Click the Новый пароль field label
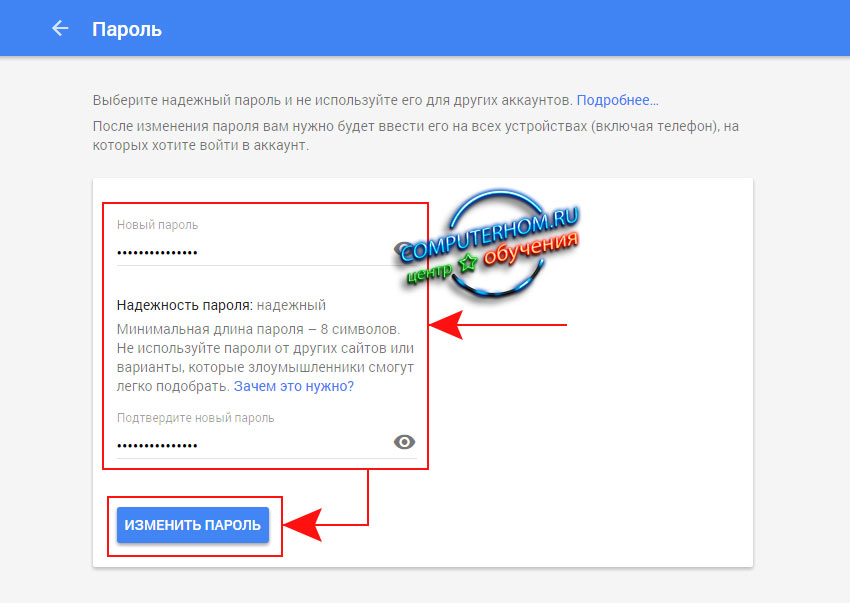This screenshot has width=850, height=603. tap(157, 224)
